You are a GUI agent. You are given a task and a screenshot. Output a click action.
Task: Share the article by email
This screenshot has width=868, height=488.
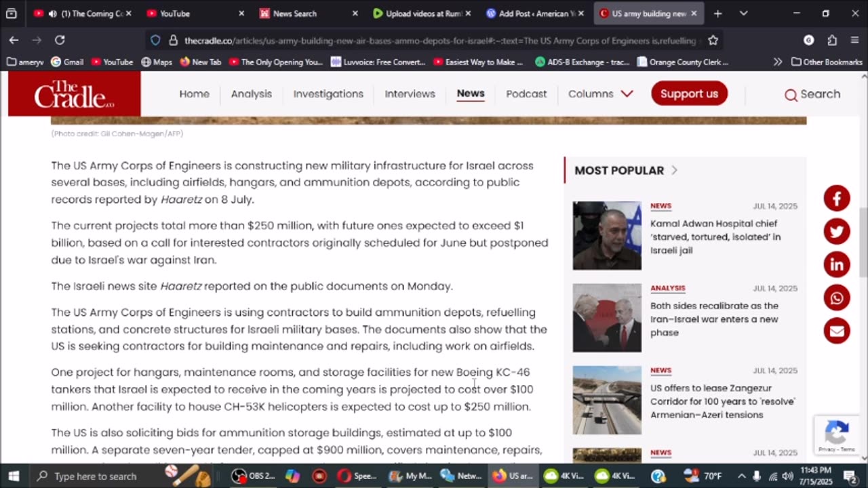coord(837,331)
